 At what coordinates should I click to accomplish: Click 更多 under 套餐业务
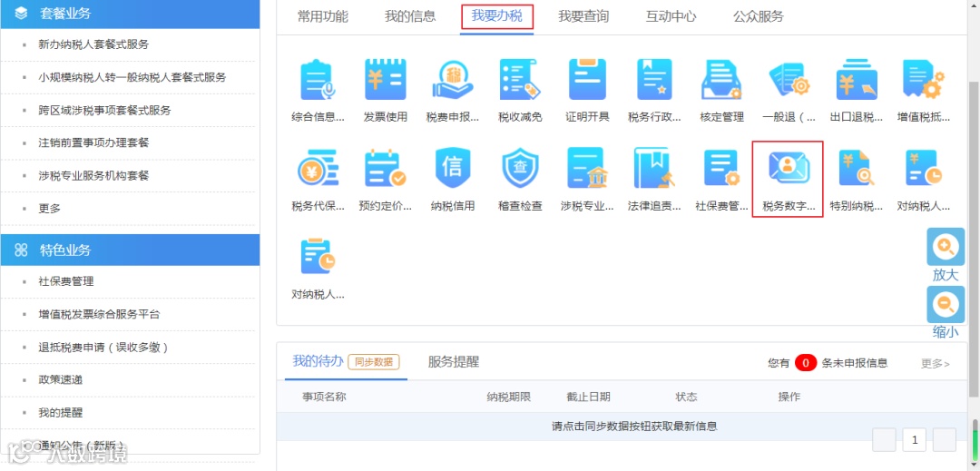[49, 209]
